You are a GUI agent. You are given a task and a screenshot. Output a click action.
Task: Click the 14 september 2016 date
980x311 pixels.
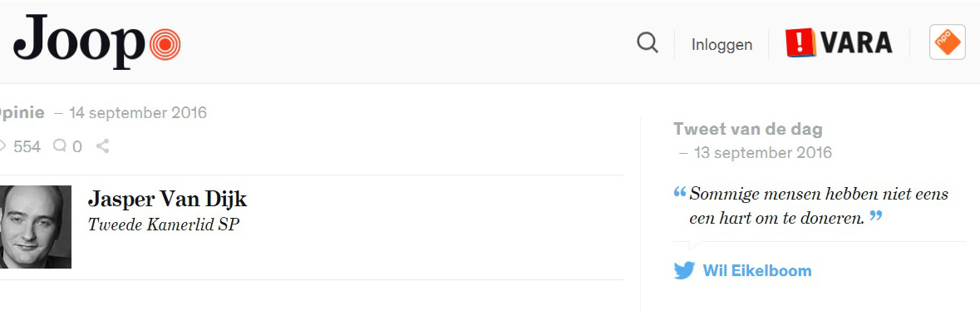pos(137,113)
